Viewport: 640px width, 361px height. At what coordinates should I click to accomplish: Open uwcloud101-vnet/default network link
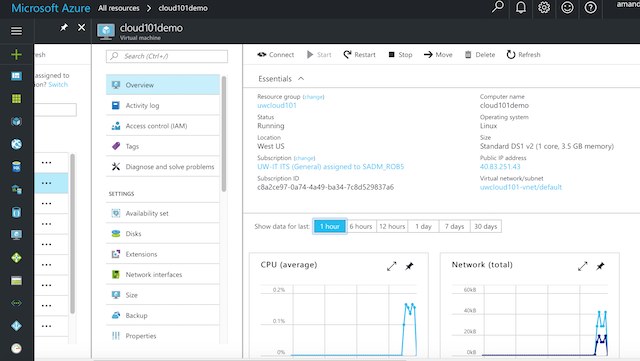pyautogui.click(x=521, y=187)
